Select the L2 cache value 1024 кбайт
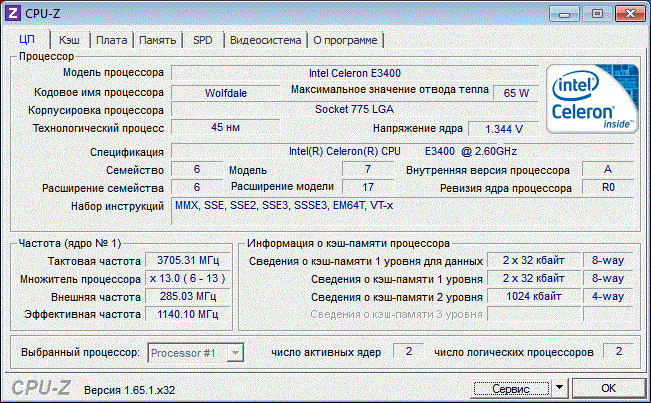This screenshot has width=651, height=403. click(x=534, y=296)
